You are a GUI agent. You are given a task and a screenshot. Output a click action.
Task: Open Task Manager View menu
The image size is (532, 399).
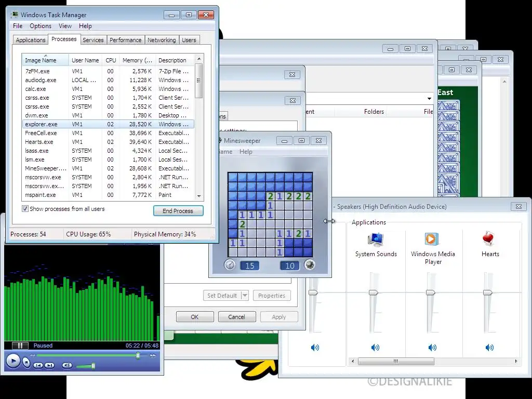click(65, 26)
